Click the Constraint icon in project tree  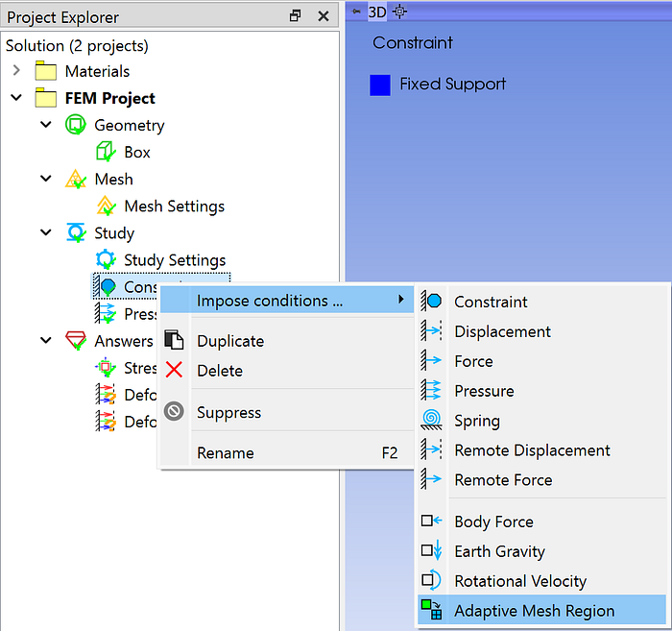click(x=106, y=287)
